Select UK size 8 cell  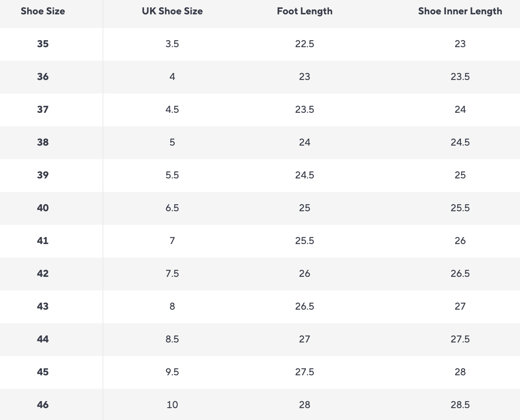(172, 306)
